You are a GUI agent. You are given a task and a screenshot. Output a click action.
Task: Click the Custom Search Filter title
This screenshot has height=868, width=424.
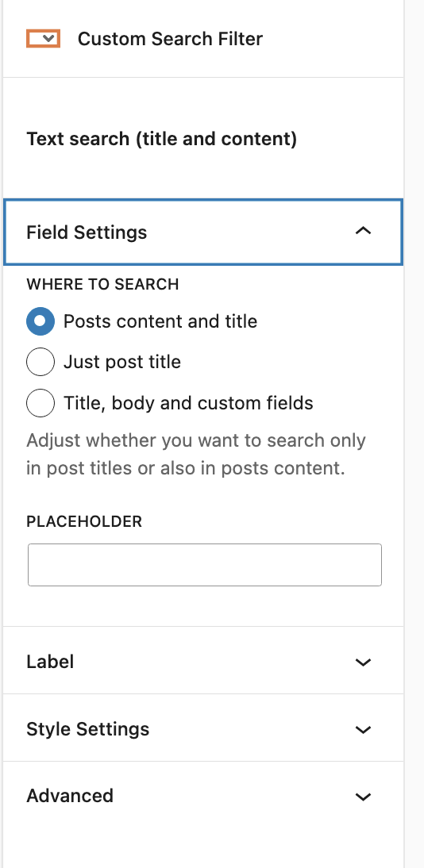click(x=170, y=39)
